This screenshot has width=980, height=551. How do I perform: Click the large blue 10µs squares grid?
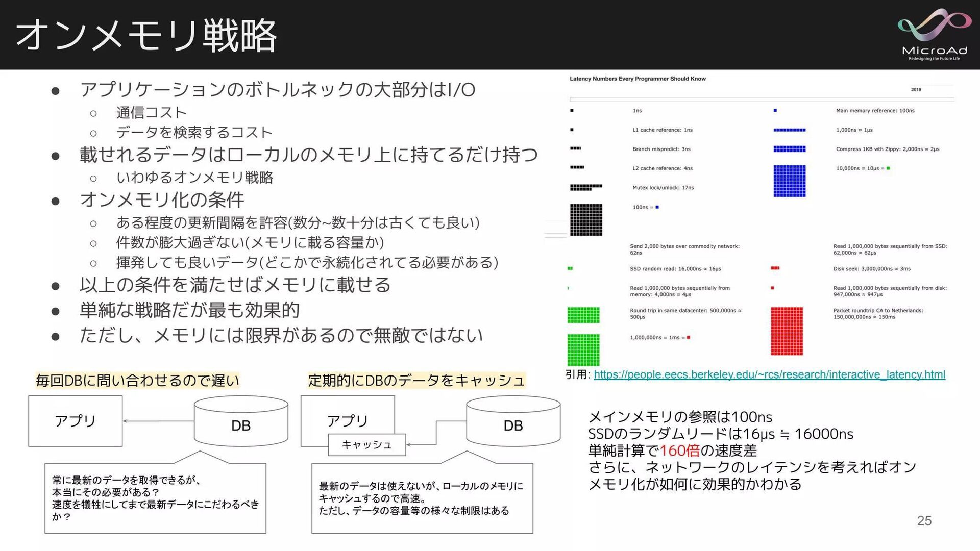click(x=789, y=181)
